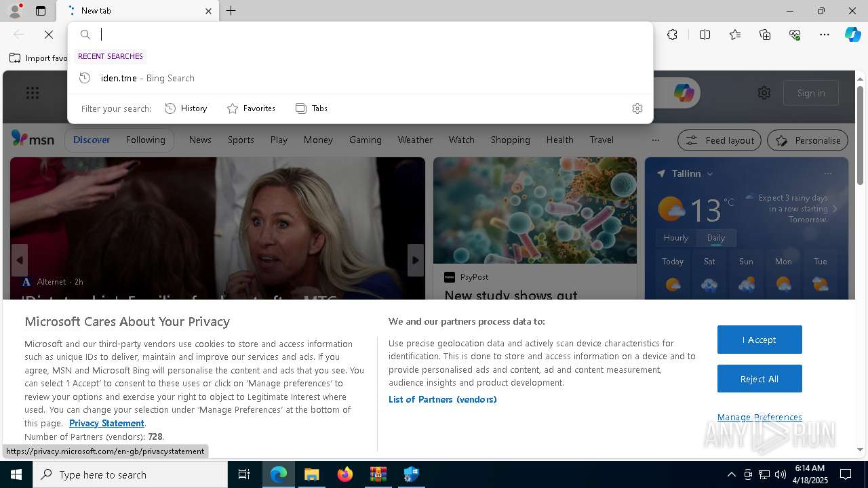Open the Copilot sidebar icon
The width and height of the screenshot is (868, 488).
[852, 35]
